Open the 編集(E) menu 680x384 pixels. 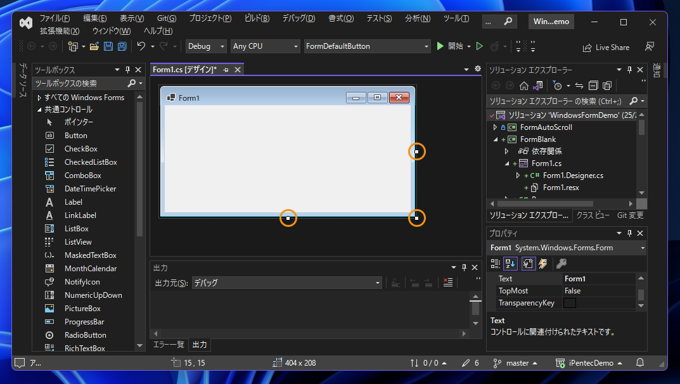point(95,18)
